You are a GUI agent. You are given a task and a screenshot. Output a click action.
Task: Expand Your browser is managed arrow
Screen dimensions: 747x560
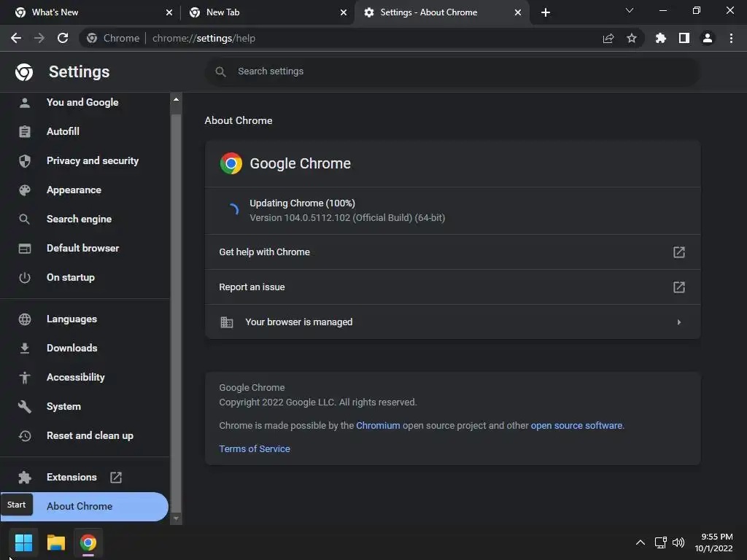click(679, 322)
